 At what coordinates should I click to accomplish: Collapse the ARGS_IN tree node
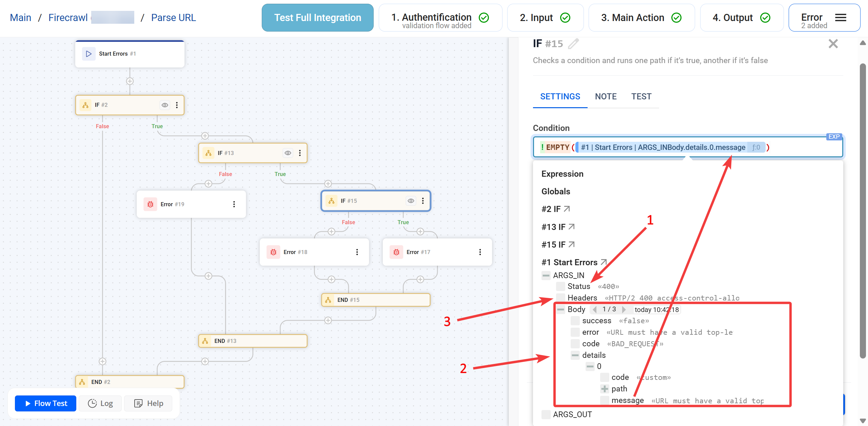[x=546, y=275]
